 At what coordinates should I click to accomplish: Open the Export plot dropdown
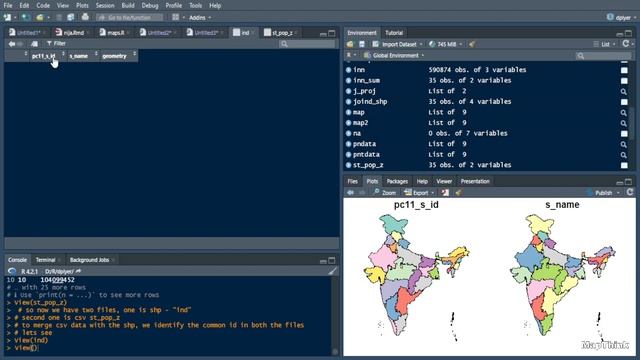(x=419, y=193)
